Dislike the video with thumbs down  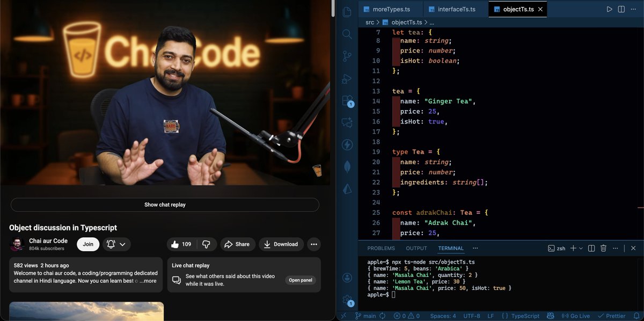pos(206,244)
